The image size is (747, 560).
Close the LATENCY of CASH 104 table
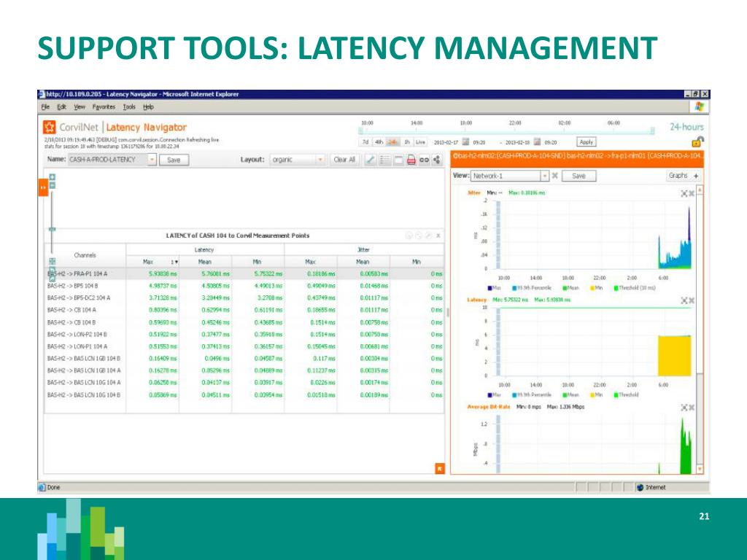tap(438, 236)
